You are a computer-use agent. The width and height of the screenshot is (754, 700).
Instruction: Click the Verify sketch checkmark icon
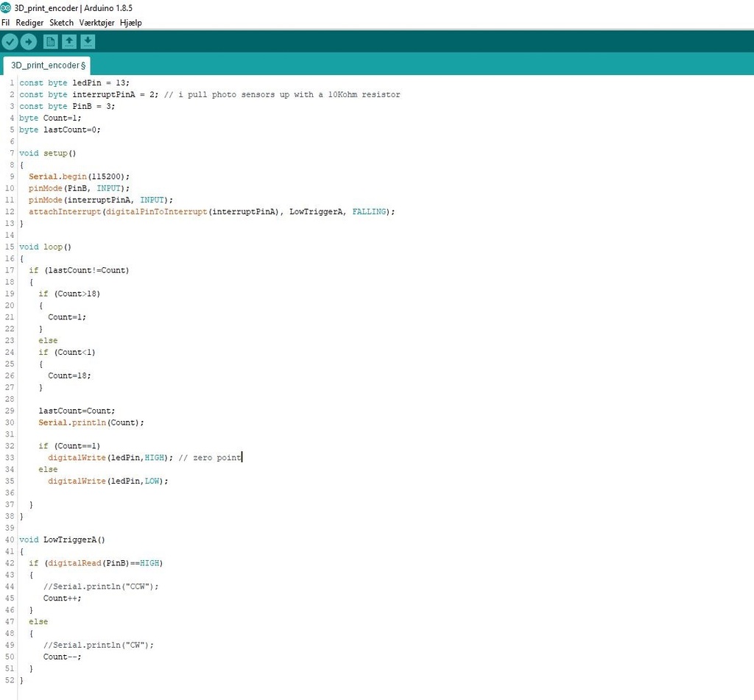[x=10, y=42]
